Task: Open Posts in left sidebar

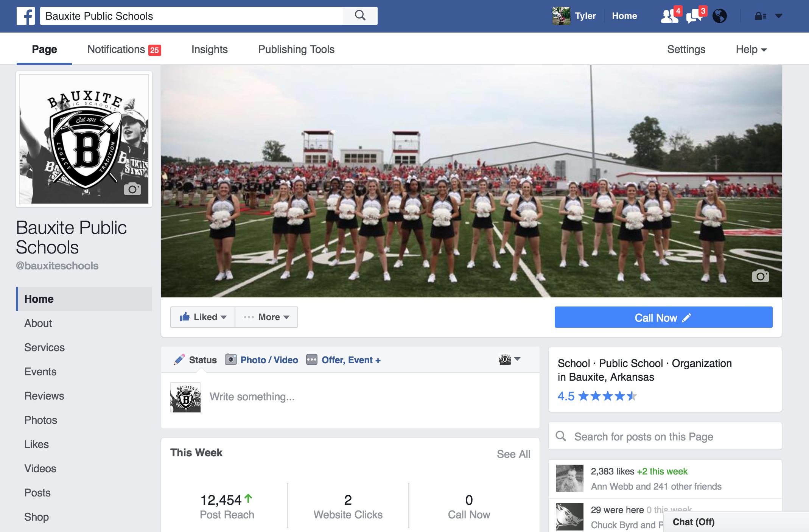Action: 37,493
